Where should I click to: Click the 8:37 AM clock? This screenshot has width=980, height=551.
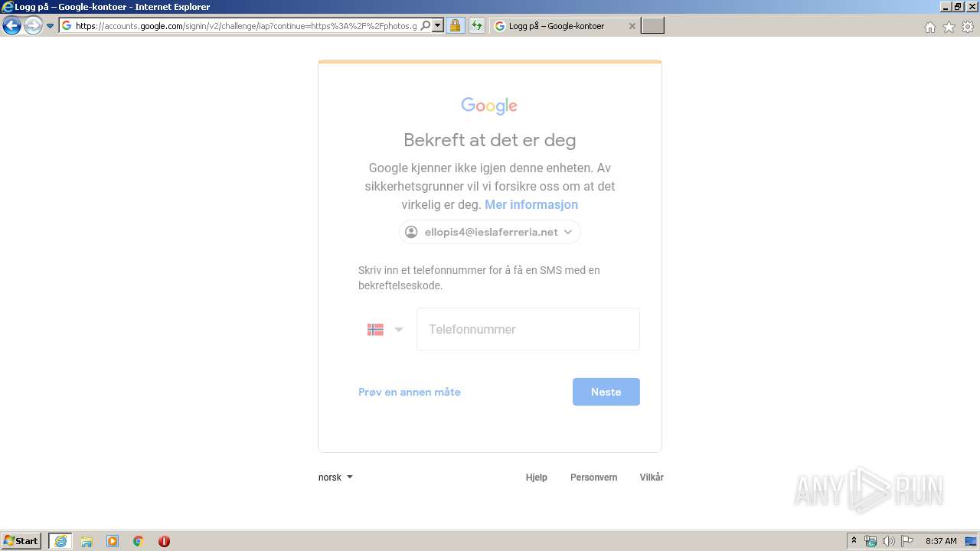tap(941, 541)
